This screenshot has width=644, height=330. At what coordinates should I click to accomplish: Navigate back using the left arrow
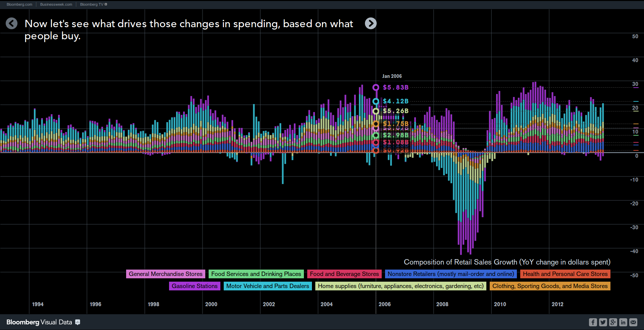pyautogui.click(x=11, y=23)
